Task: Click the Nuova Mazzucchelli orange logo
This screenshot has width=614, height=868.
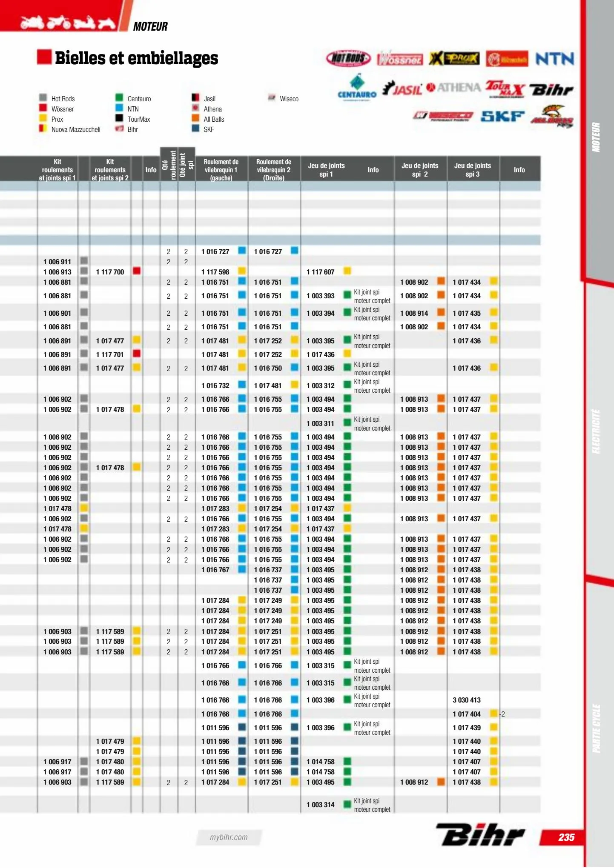Action: 507,59
